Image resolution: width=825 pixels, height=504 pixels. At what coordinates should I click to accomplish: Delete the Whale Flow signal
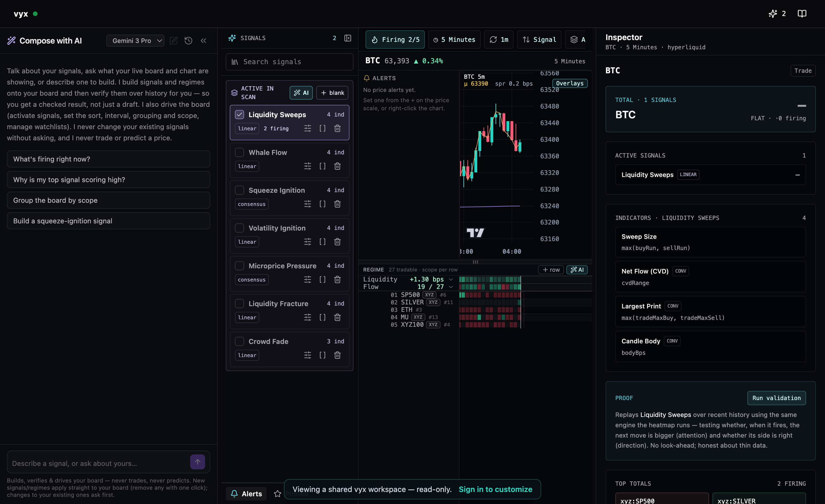[337, 166]
